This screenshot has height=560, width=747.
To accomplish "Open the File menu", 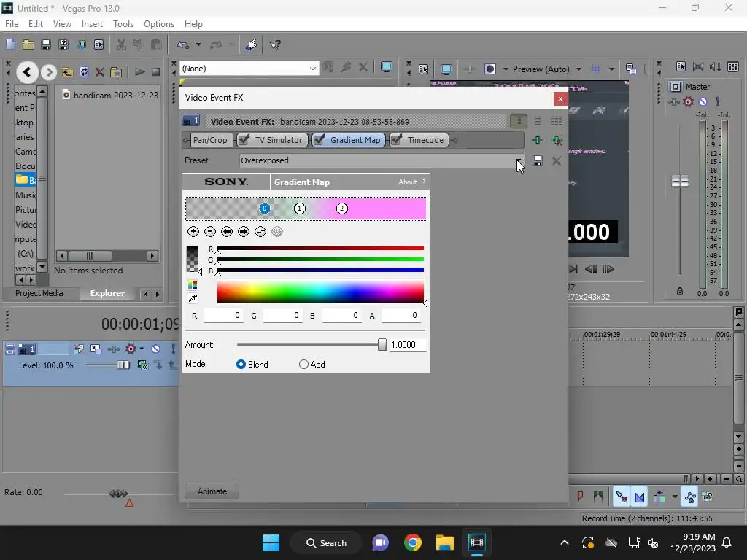I will [12, 24].
